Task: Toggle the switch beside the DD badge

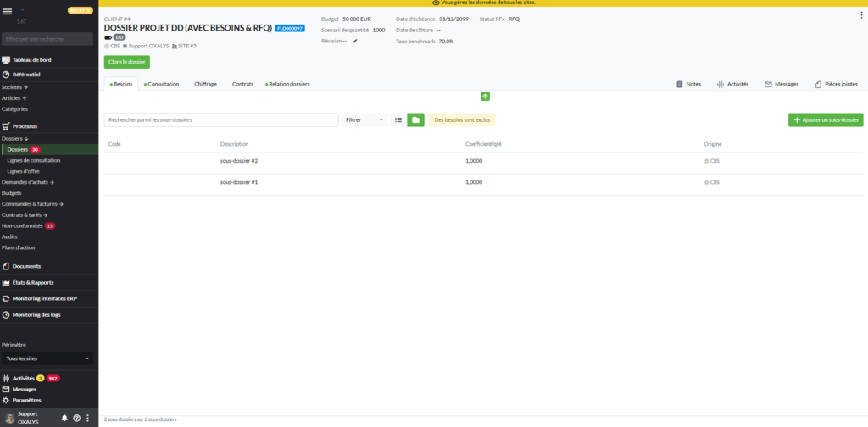Action: coord(108,36)
